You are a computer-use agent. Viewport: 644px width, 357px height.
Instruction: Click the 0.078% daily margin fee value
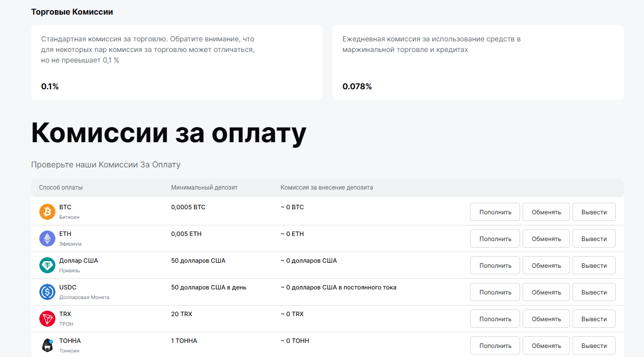[357, 87]
